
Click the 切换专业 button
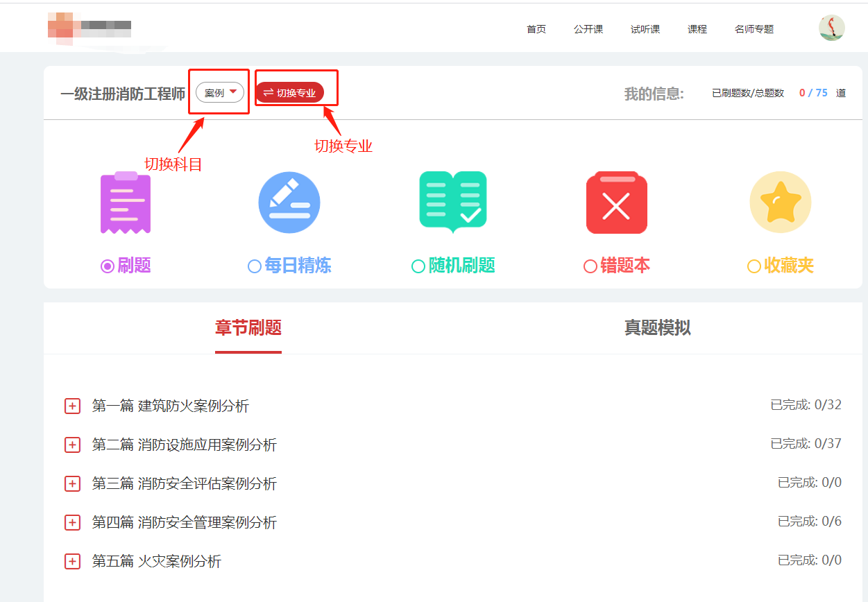pyautogui.click(x=296, y=91)
